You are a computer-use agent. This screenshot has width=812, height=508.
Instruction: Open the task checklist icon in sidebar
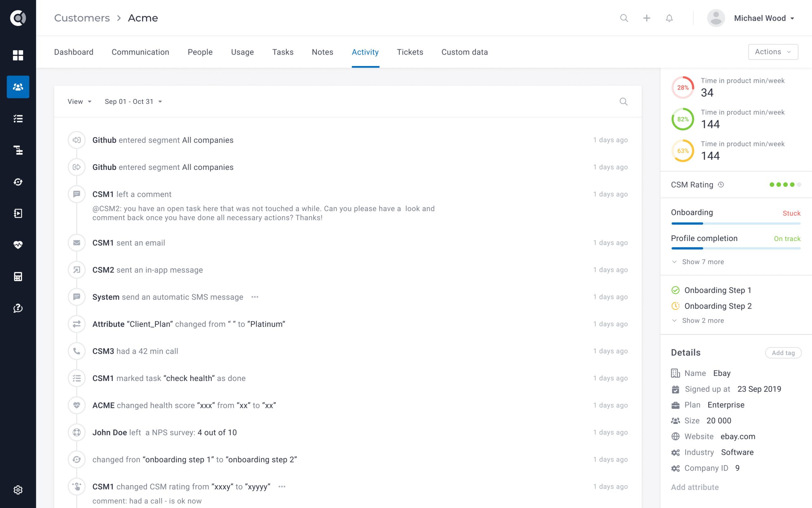coord(18,119)
